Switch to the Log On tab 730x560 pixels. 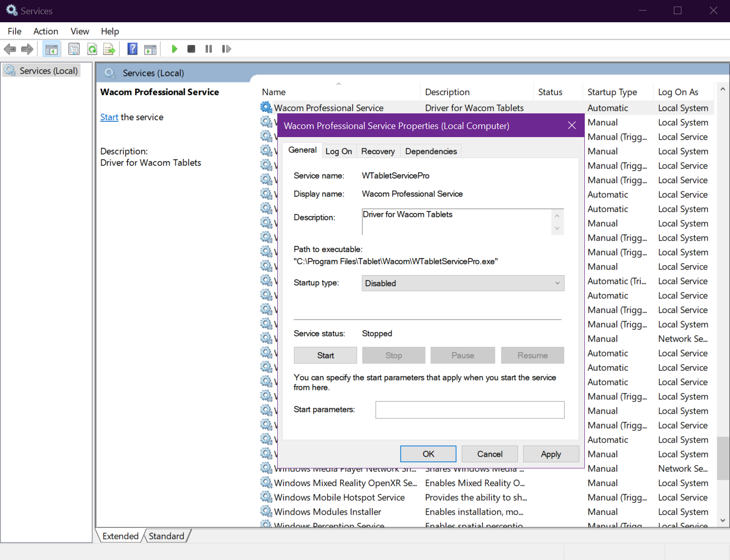338,151
